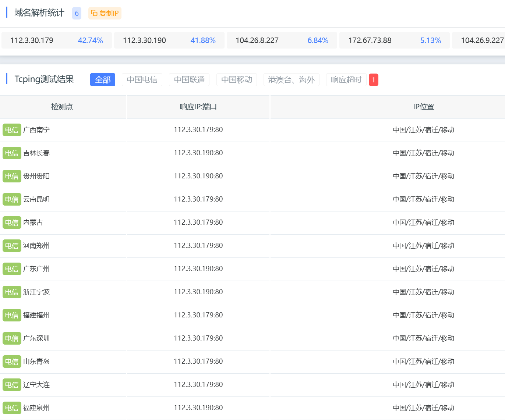Select the 104.26.8.227 statistics card

(x=282, y=40)
